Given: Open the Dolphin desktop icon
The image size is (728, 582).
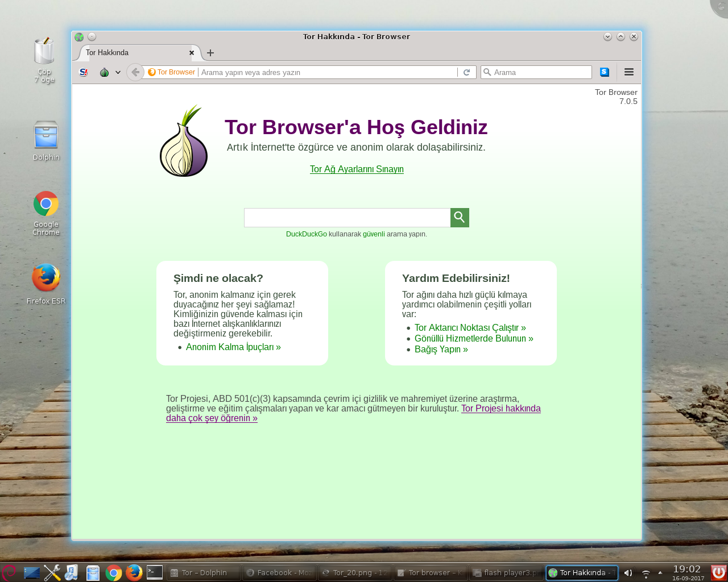Looking at the screenshot, I should click(x=46, y=141).
